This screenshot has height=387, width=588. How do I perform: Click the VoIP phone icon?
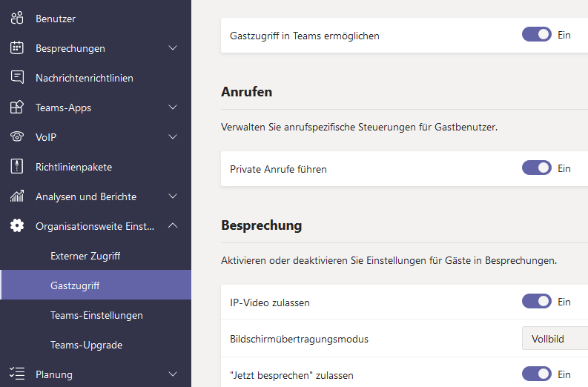[x=17, y=137]
